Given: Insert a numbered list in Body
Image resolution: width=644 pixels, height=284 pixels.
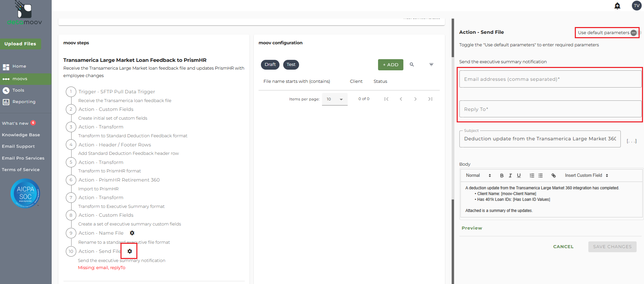Looking at the screenshot, I should pyautogui.click(x=532, y=175).
